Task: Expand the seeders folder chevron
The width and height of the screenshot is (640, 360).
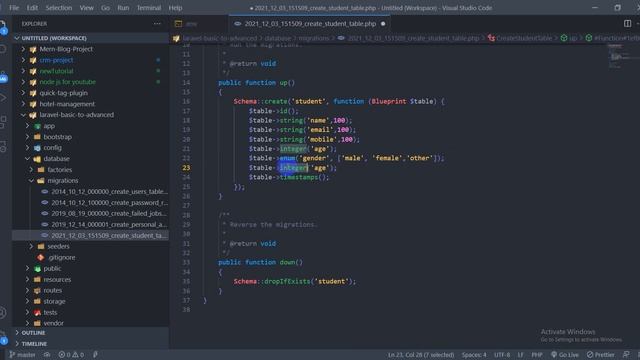Action: click(31, 247)
